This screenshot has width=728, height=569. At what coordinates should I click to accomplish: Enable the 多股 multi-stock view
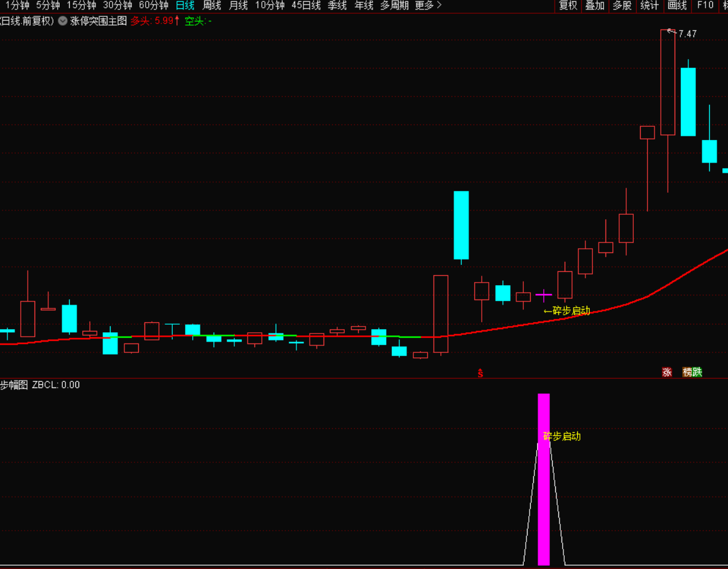[x=622, y=6]
